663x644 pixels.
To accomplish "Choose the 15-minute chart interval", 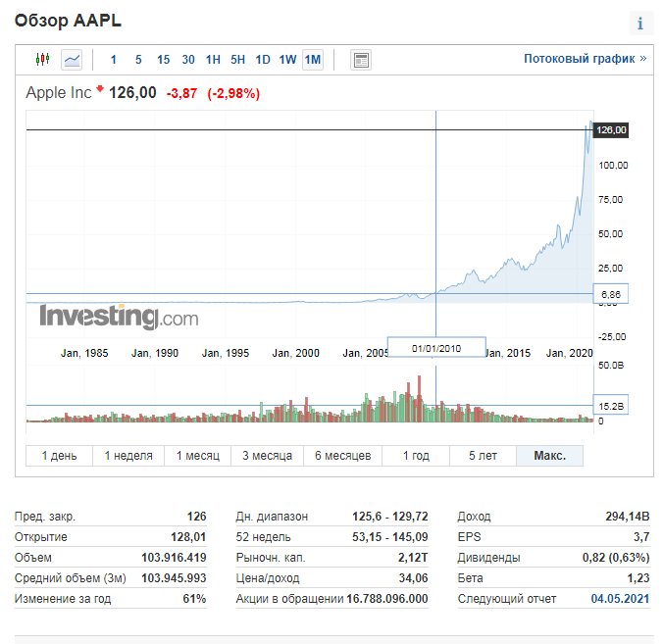I will click(x=163, y=60).
